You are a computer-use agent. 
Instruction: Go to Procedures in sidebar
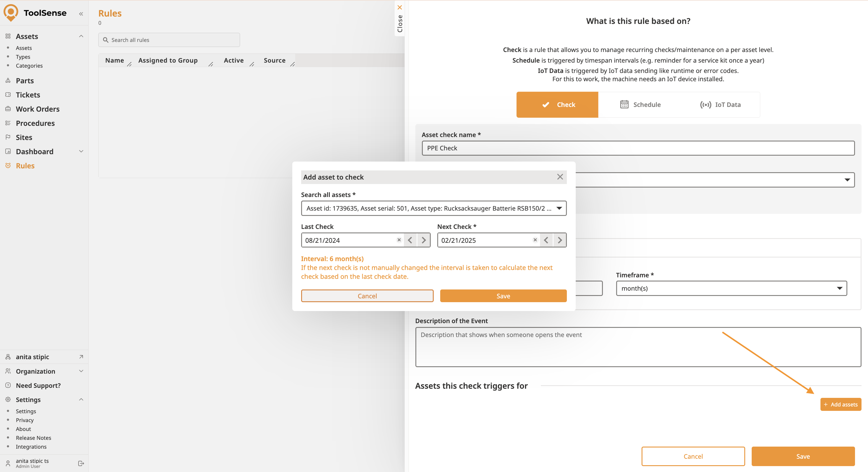35,123
